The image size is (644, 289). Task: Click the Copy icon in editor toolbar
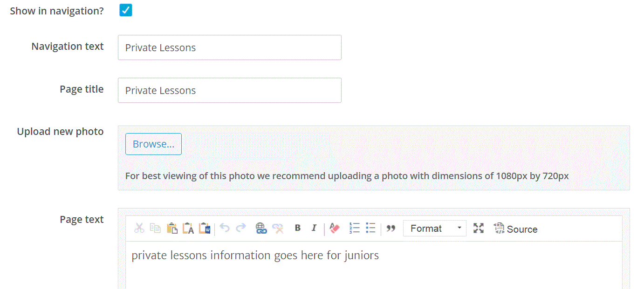(x=155, y=229)
